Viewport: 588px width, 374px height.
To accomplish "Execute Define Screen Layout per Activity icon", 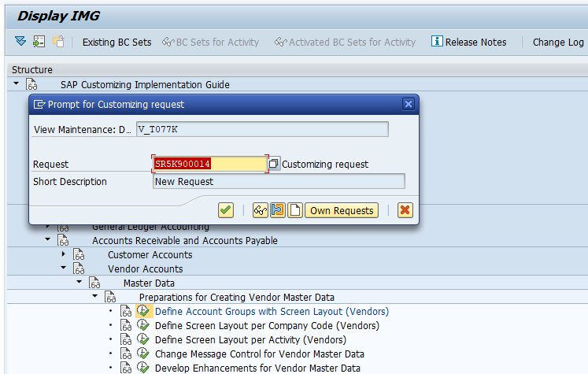I will click(x=143, y=339).
